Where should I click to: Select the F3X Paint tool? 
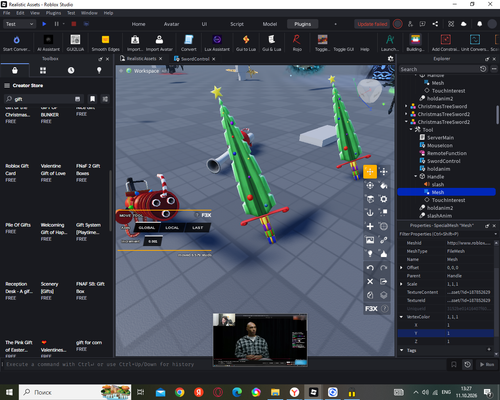pyautogui.click(x=384, y=185)
